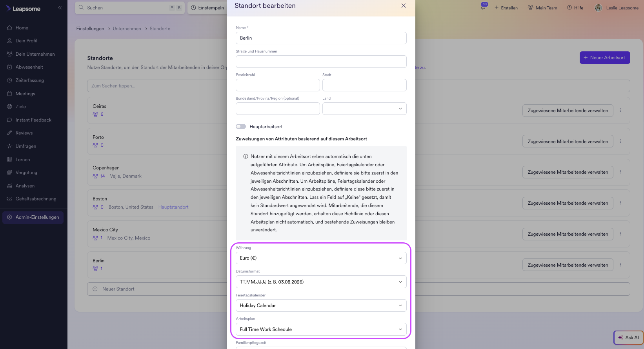644x349 pixels.
Task: Click the Reviews pencil icon
Action: tap(9, 133)
